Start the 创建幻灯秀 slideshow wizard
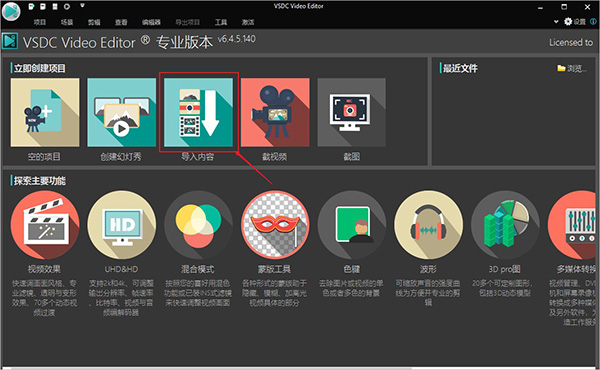 (x=122, y=112)
